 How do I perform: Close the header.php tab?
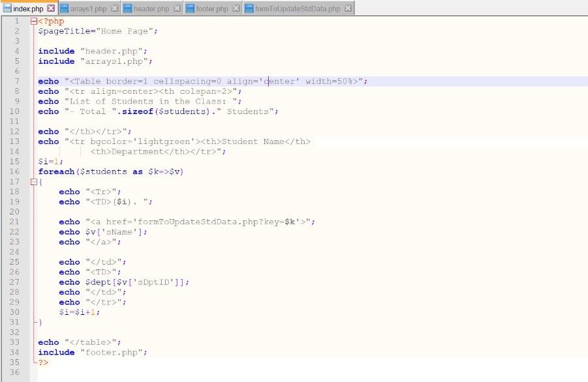pyautogui.click(x=177, y=8)
